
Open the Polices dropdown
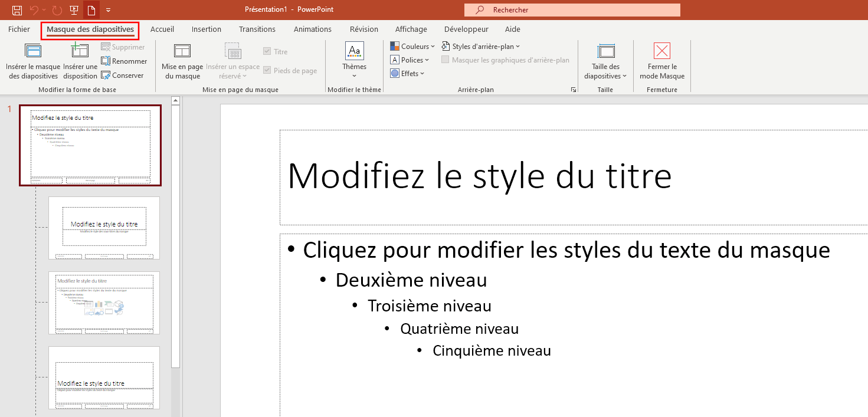pos(410,60)
